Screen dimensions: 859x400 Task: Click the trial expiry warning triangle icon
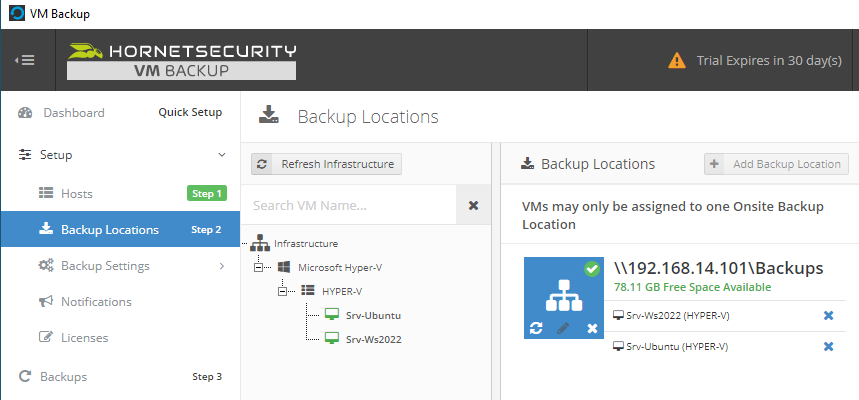pos(677,61)
